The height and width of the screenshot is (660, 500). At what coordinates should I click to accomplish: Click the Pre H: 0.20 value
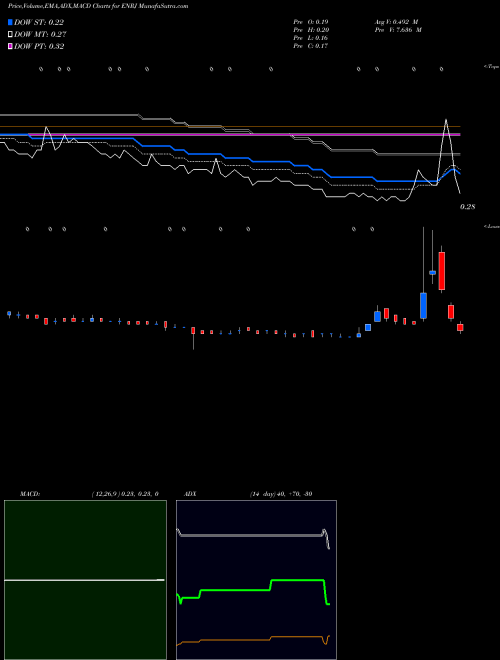tap(311, 29)
